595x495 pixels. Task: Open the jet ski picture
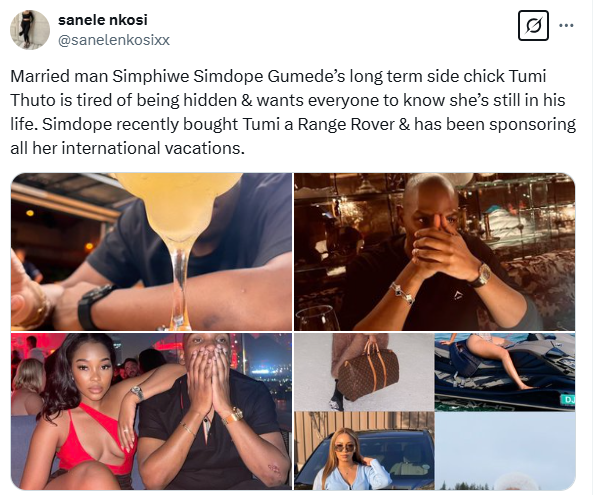pos(505,372)
